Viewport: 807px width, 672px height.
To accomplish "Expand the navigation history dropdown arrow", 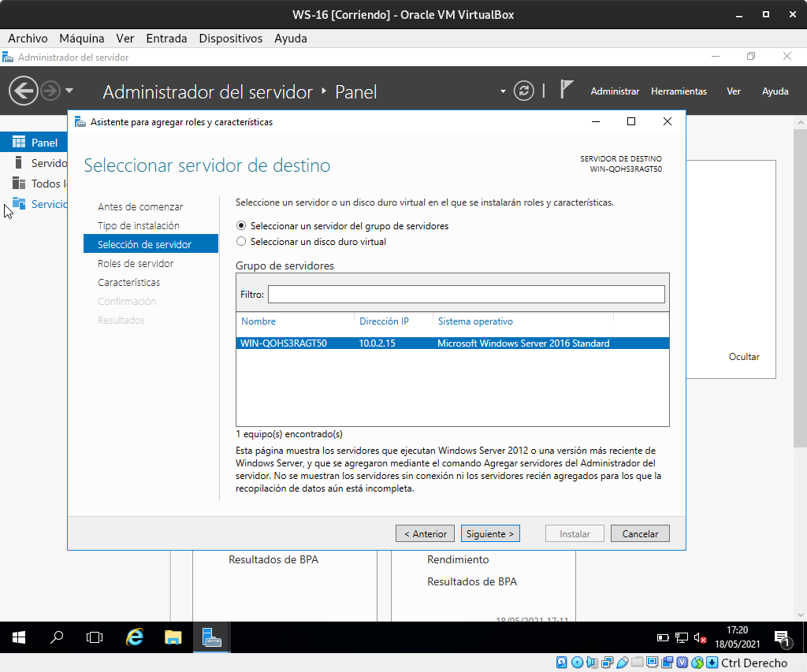I will click(x=69, y=91).
